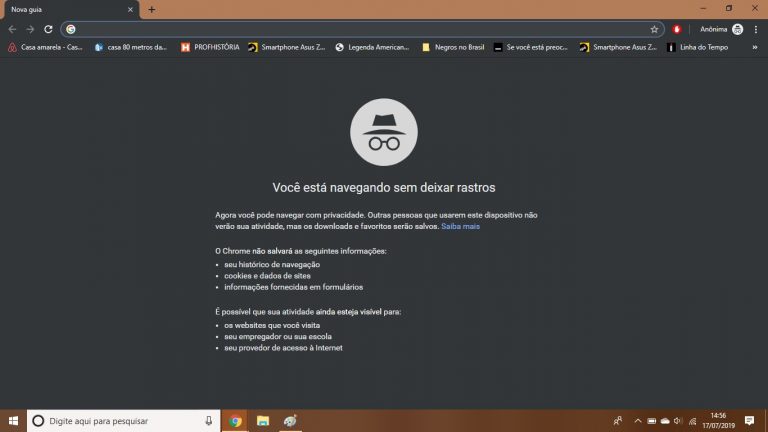
Task: Open Legenda American bookmark
Action: (x=372, y=48)
